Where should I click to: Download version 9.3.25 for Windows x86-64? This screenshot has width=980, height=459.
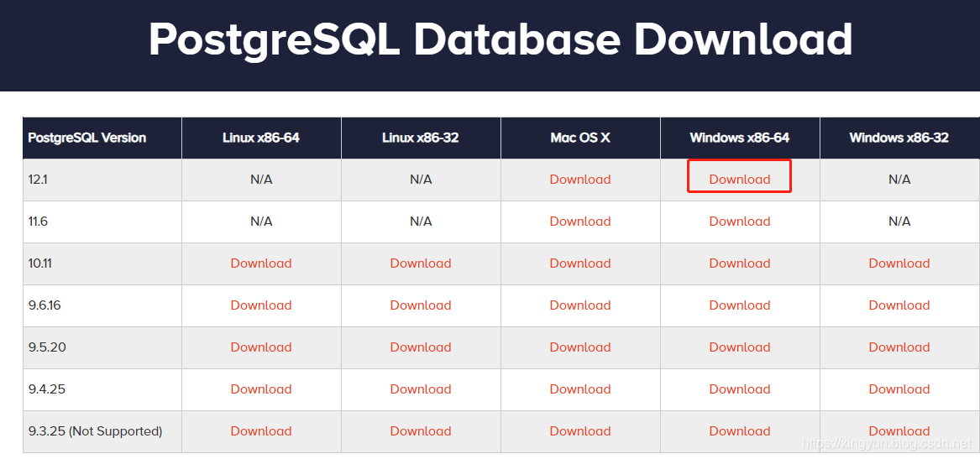739,430
